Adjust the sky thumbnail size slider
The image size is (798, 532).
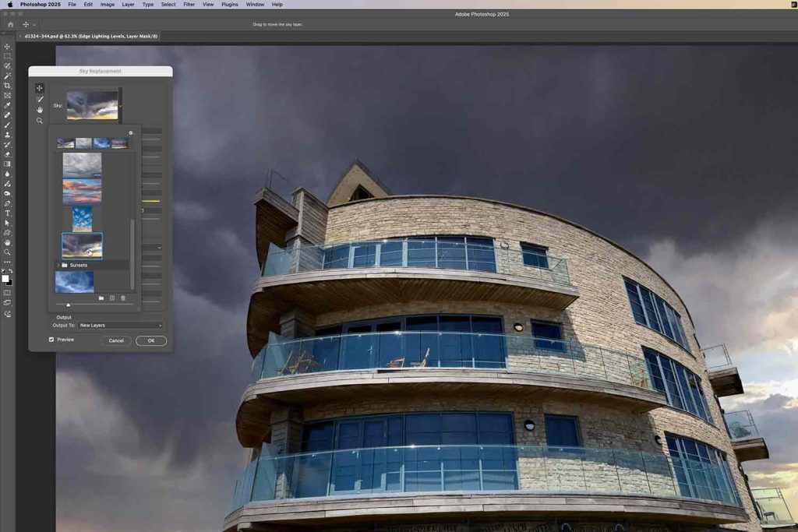[68, 305]
